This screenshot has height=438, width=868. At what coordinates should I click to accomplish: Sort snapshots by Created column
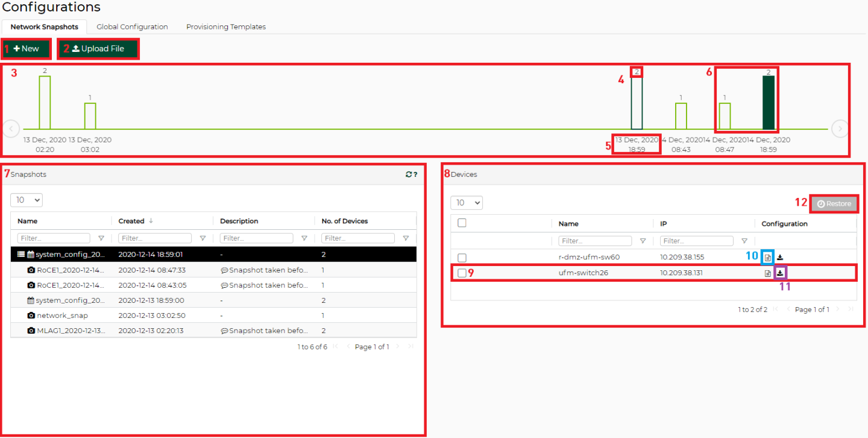[x=131, y=221]
